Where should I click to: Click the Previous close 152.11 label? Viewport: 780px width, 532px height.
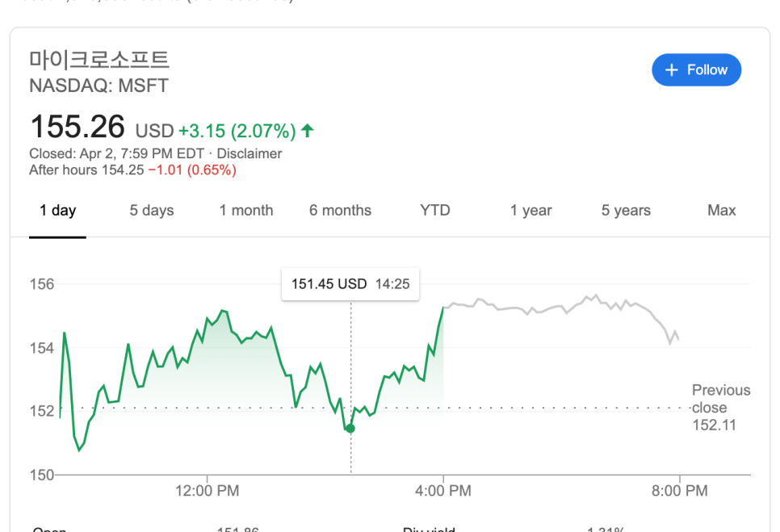point(720,408)
